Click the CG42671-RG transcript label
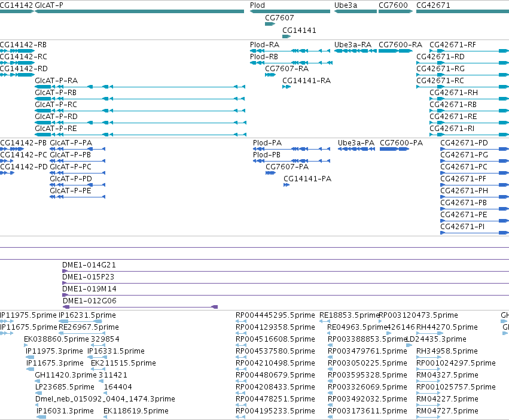 [440, 69]
